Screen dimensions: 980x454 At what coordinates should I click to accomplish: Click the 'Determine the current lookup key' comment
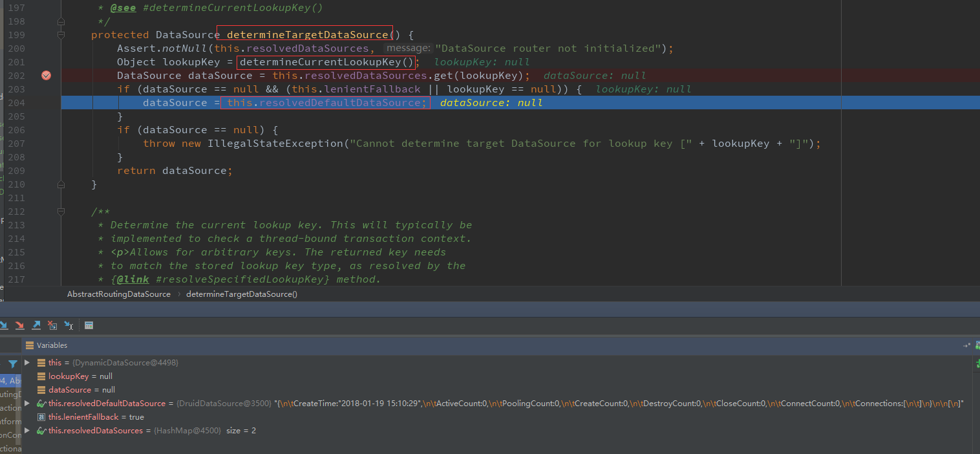coord(217,225)
